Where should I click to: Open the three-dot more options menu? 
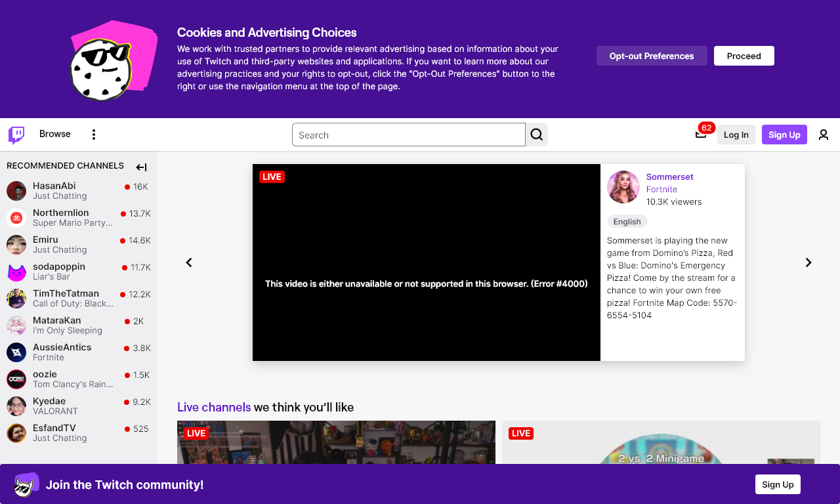(94, 135)
